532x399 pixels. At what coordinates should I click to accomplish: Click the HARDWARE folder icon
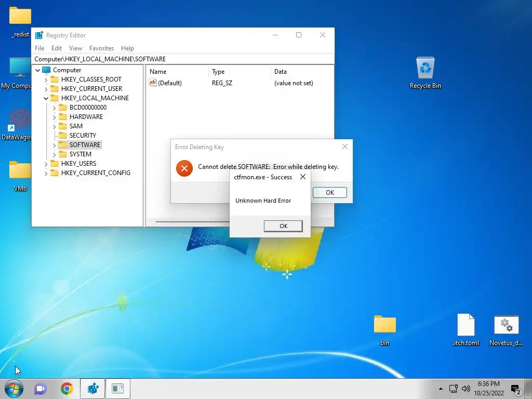click(63, 117)
